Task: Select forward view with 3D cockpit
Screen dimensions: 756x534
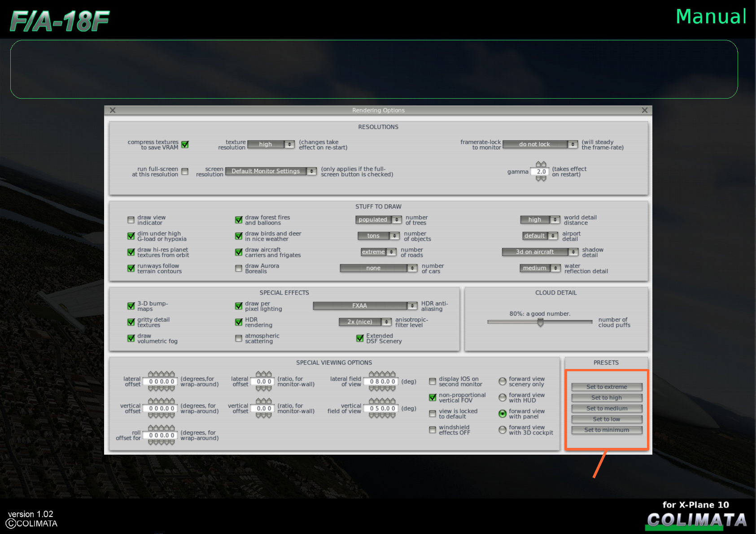Action: (x=503, y=430)
